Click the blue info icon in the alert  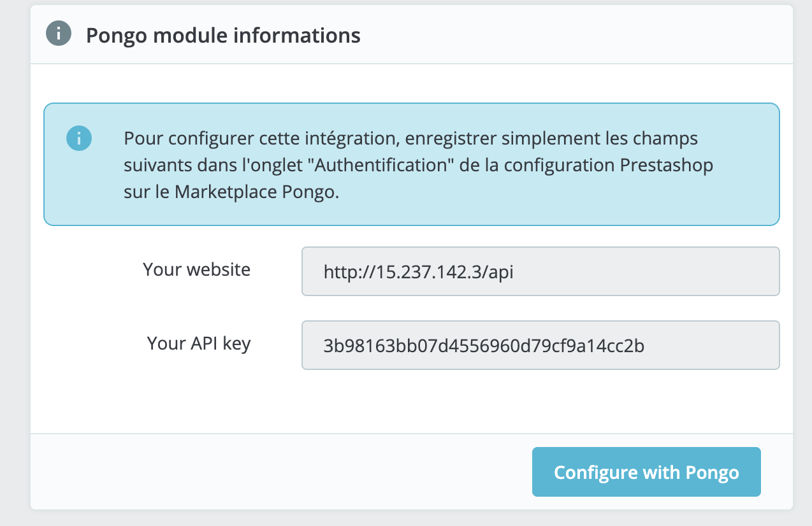point(79,138)
